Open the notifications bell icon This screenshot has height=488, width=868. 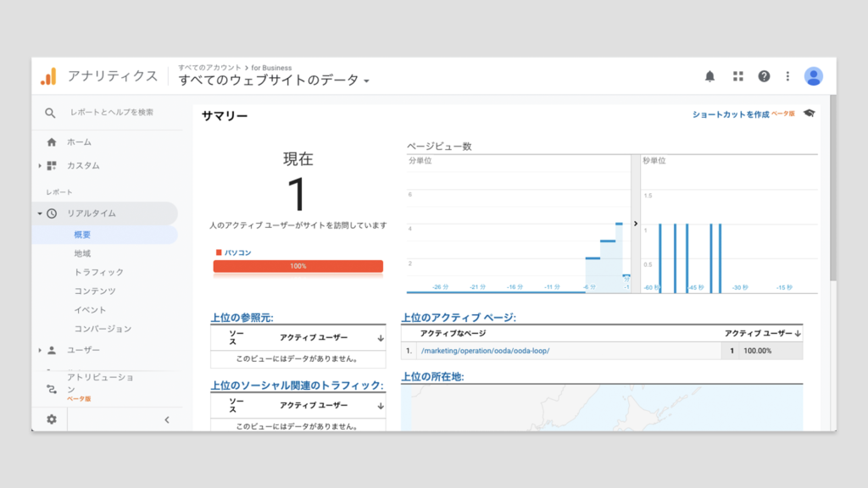pyautogui.click(x=709, y=76)
